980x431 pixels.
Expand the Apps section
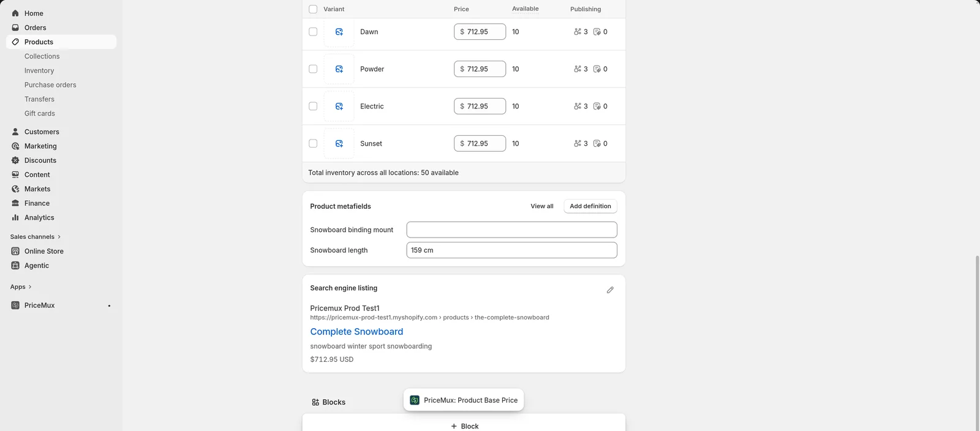(x=21, y=287)
